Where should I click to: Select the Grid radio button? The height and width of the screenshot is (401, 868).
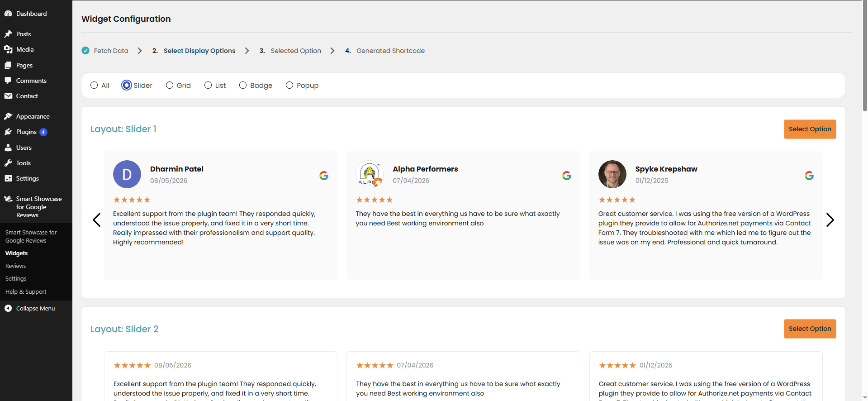click(170, 85)
